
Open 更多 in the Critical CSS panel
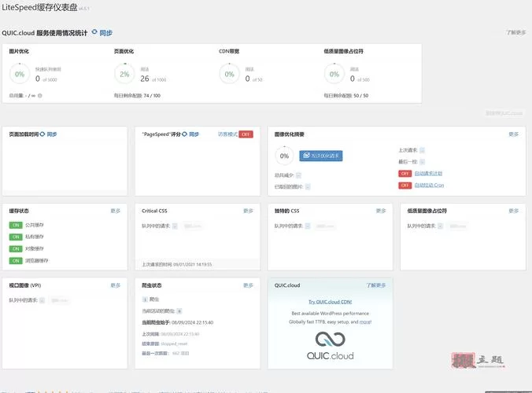point(248,211)
